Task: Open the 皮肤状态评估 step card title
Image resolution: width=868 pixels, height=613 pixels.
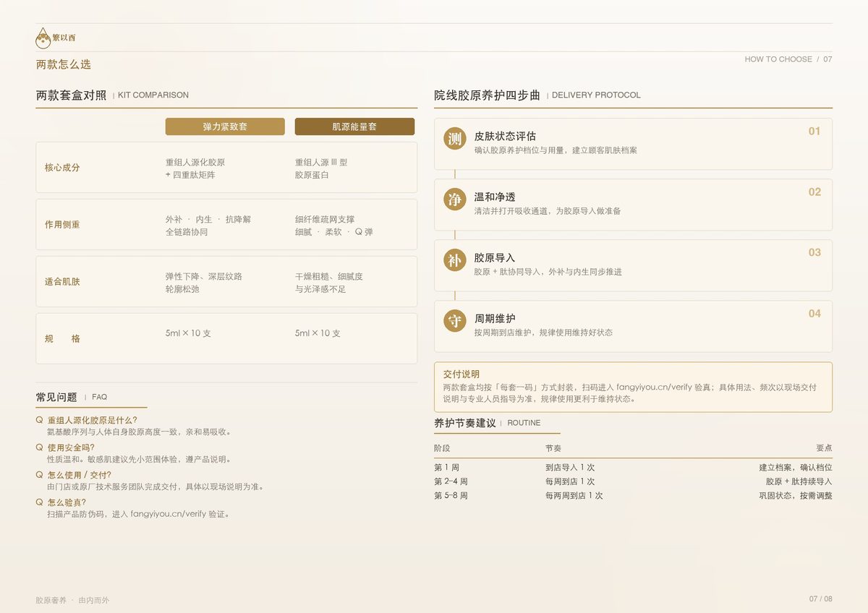Action: (x=505, y=136)
